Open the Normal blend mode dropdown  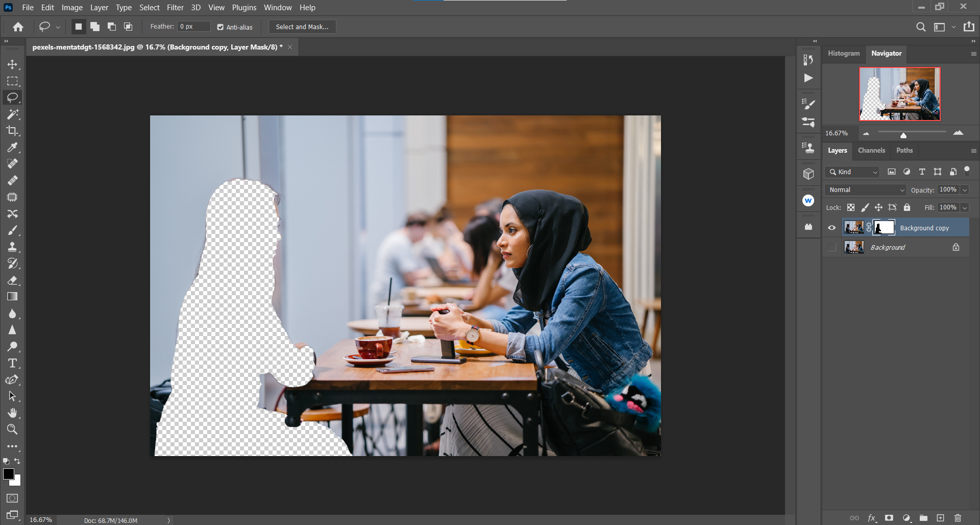tap(866, 190)
